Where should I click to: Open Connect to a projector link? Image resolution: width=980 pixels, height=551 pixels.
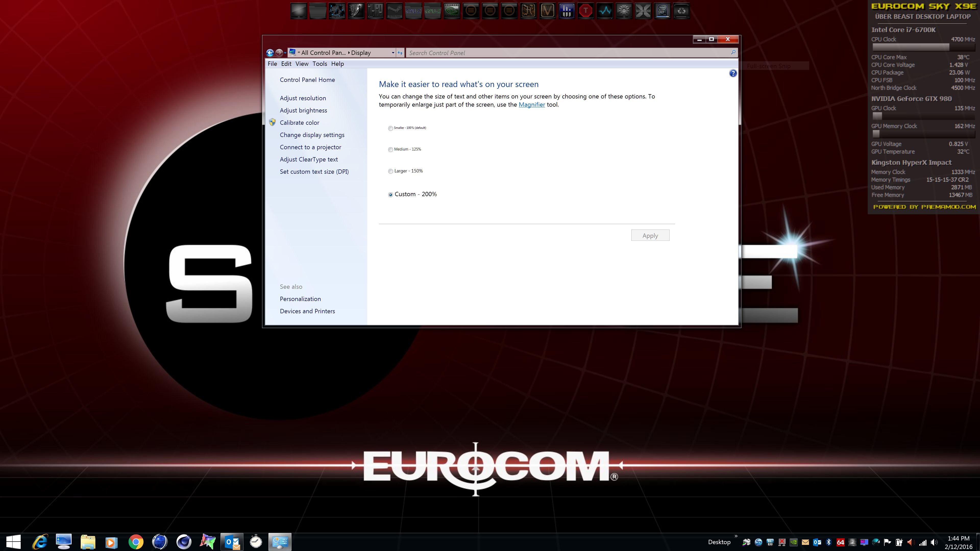(310, 147)
